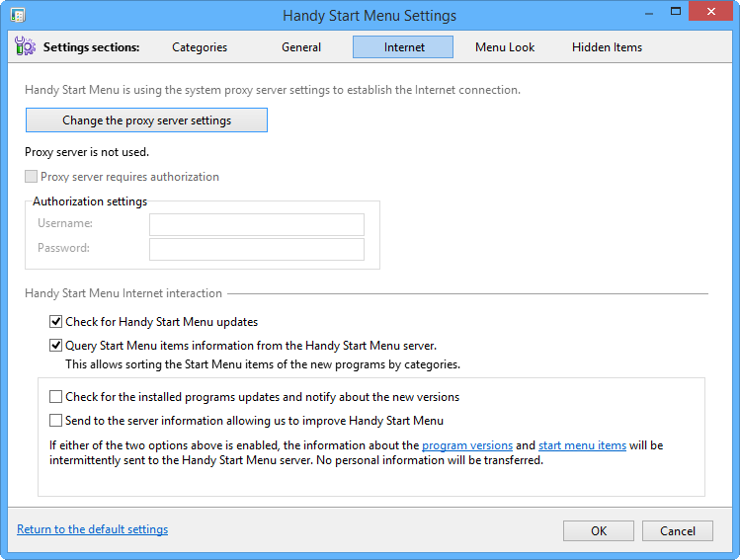This screenshot has width=740, height=560.
Task: Click Change the proxy server settings button
Action: point(147,120)
